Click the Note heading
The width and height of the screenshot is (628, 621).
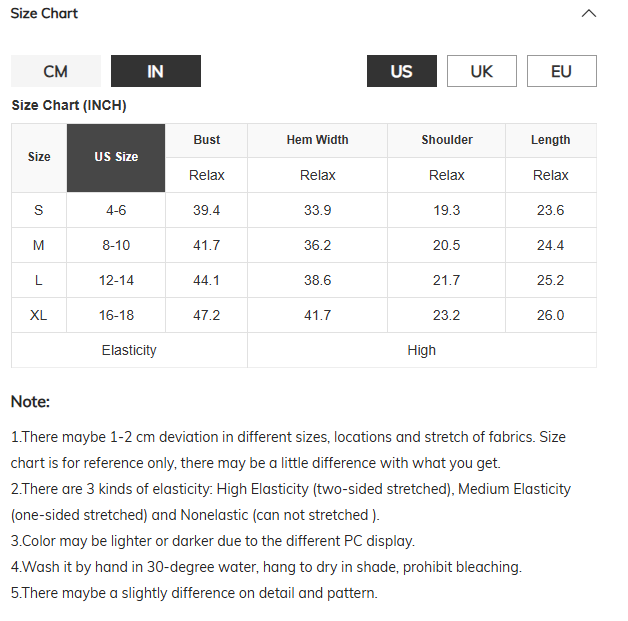pyautogui.click(x=30, y=402)
